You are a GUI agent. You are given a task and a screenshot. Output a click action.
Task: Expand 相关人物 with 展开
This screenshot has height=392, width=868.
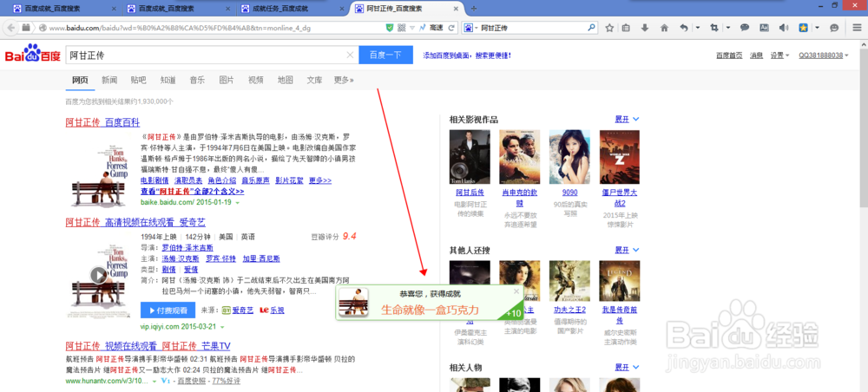click(x=628, y=367)
